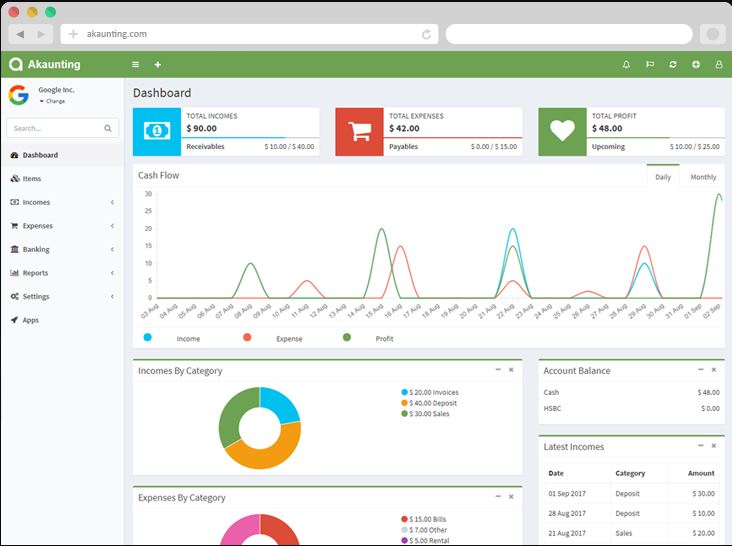Select the 01 Sep 2017 income row
Viewport: 732px width, 546px height.
[x=631, y=493]
